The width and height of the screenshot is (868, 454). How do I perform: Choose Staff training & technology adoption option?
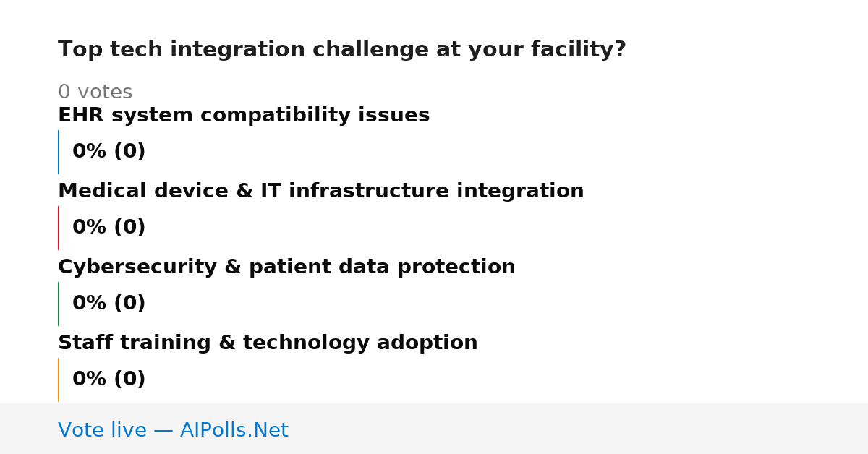tap(268, 343)
